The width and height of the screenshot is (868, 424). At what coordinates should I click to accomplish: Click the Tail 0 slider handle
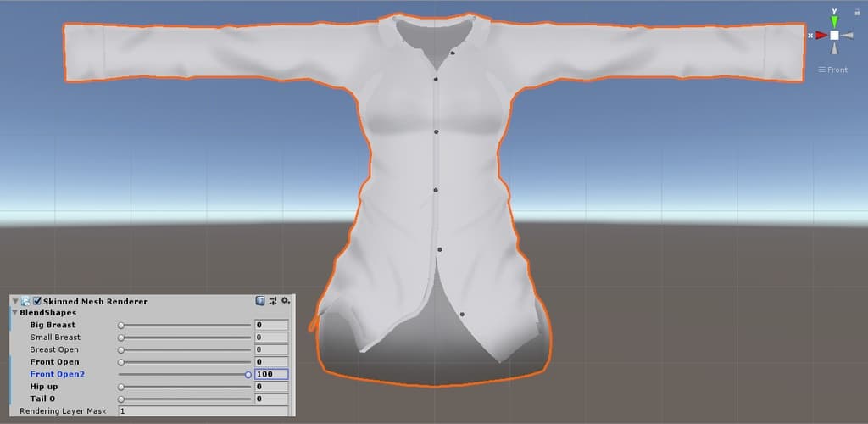click(121, 399)
